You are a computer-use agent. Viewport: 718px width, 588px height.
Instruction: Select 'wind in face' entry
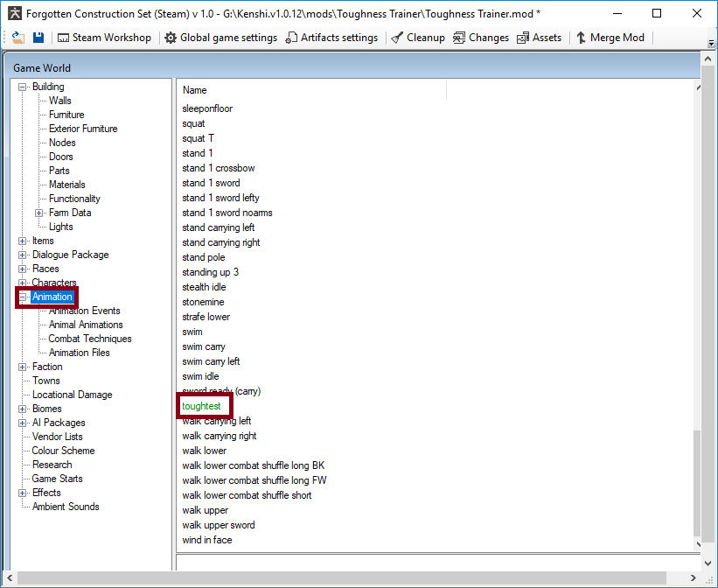[x=207, y=540]
